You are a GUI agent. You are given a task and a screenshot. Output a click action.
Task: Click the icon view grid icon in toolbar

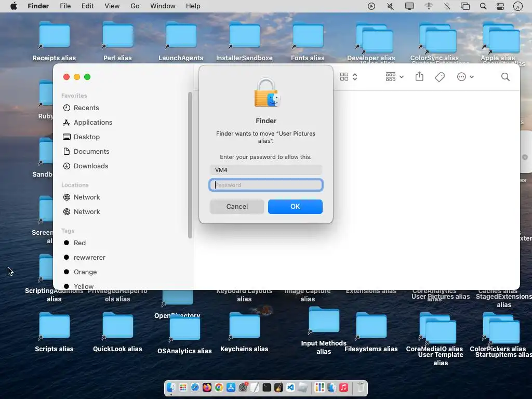344,77
